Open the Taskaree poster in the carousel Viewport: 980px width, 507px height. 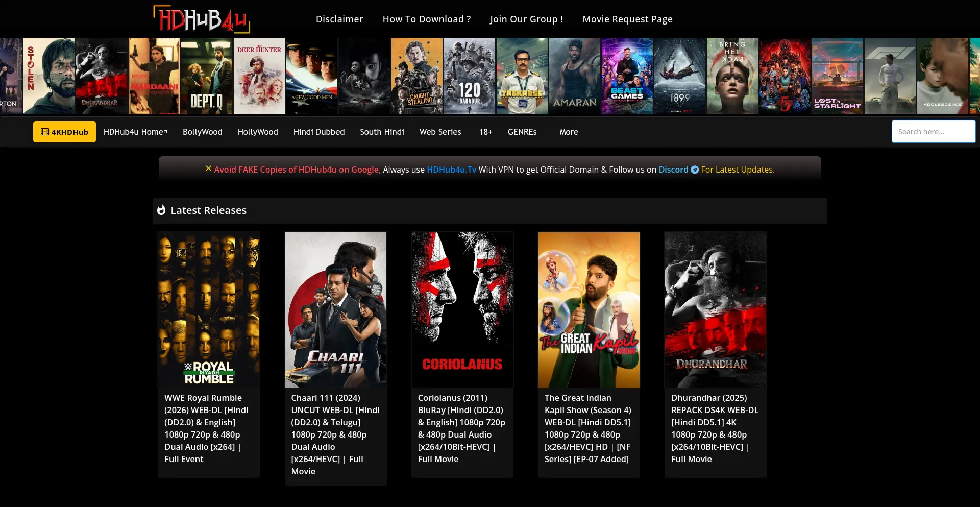[522, 76]
